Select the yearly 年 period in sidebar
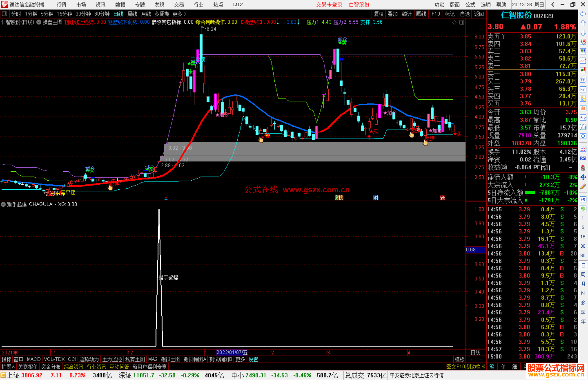 coord(583,321)
